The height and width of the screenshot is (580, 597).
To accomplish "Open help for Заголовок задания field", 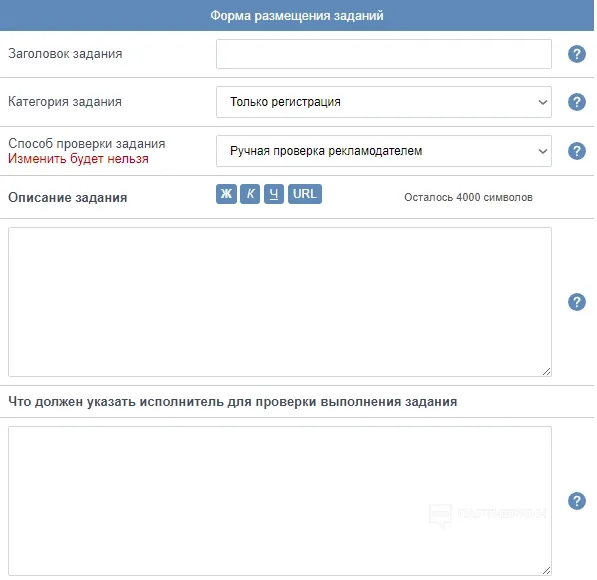I will (576, 54).
